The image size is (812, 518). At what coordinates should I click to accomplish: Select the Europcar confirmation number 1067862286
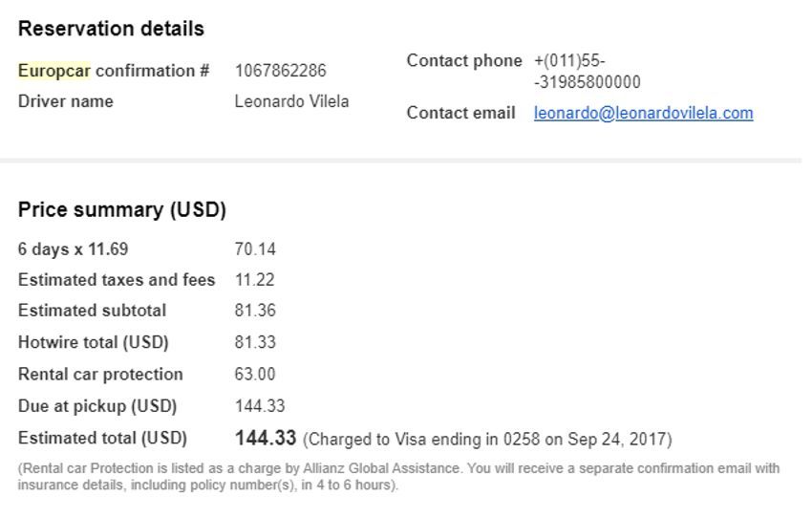click(x=280, y=71)
